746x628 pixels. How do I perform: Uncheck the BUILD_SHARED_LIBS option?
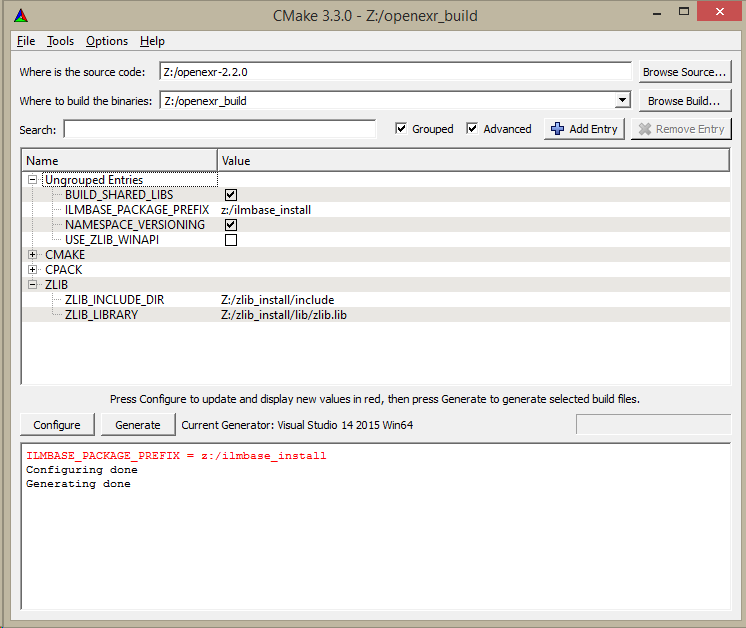click(x=231, y=195)
